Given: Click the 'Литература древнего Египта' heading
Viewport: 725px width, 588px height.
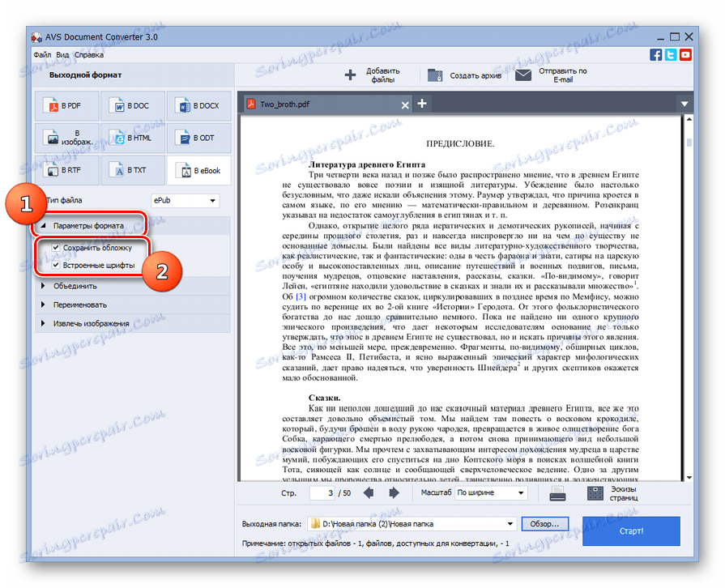Looking at the screenshot, I should point(367,164).
